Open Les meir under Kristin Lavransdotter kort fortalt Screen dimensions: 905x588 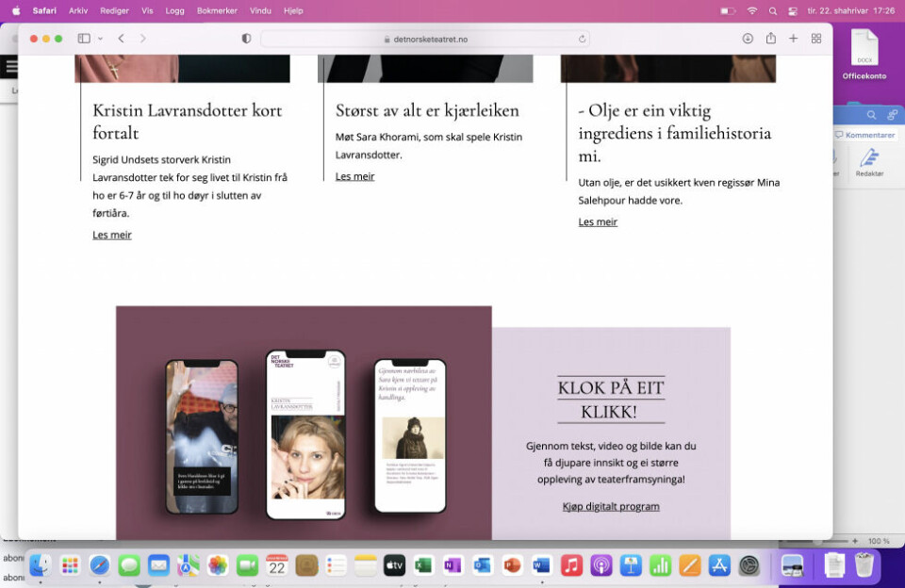(111, 235)
